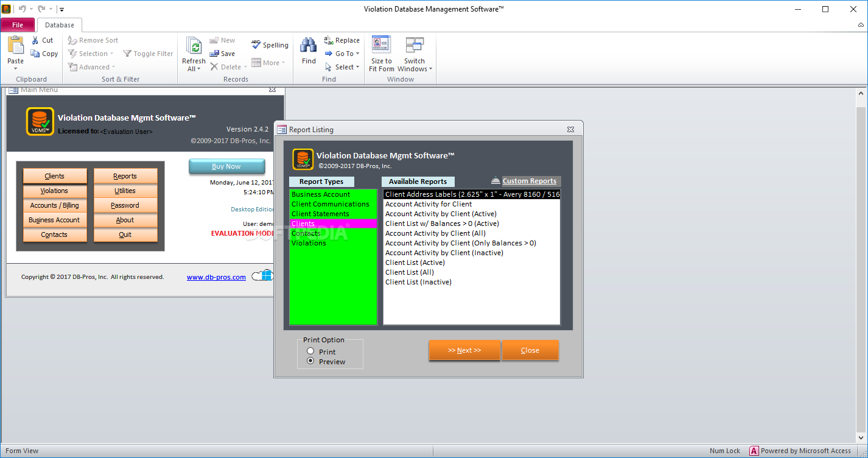Click the orange Close button
This screenshot has height=458, width=868.
coord(530,350)
